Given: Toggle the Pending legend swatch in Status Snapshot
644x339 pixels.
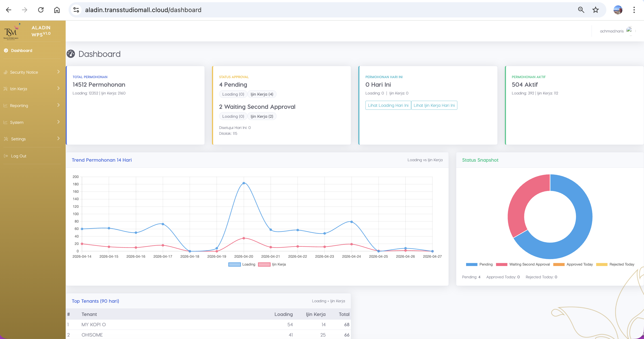Looking at the screenshot, I should 471,264.
